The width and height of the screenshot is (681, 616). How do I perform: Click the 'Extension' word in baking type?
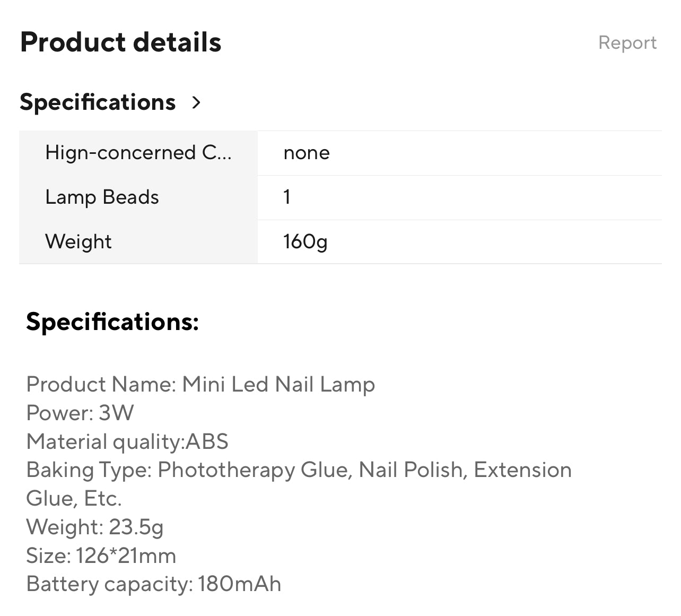coord(522,470)
